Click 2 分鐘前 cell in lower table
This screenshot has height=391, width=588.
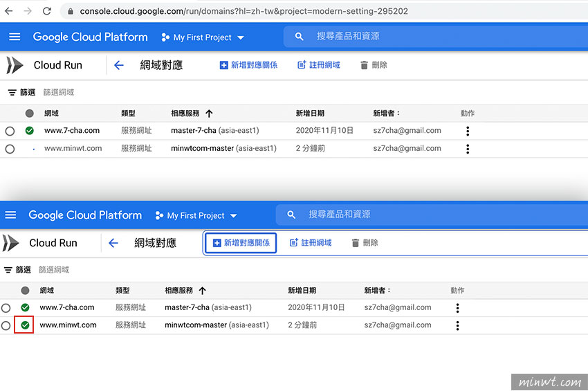pos(302,325)
